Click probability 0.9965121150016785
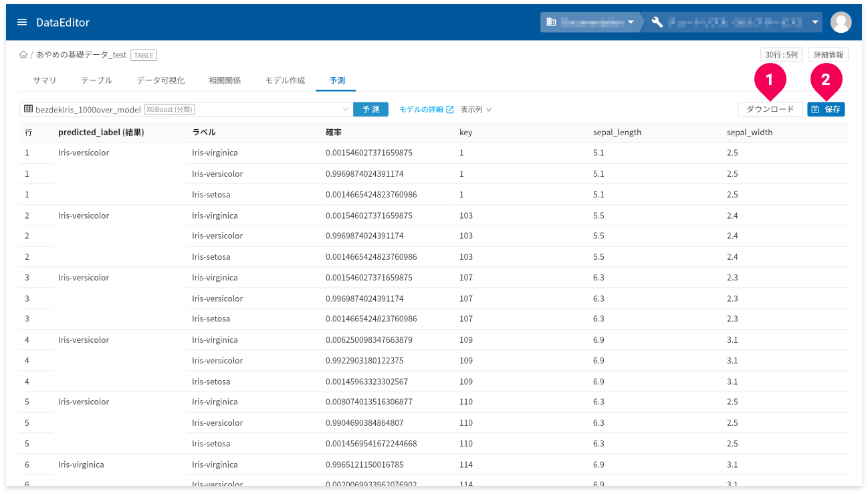Image resolution: width=868 pixels, height=494 pixels. point(364,465)
